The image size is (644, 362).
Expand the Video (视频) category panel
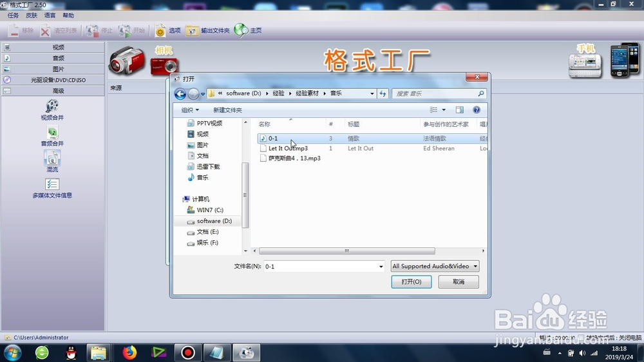click(x=53, y=47)
